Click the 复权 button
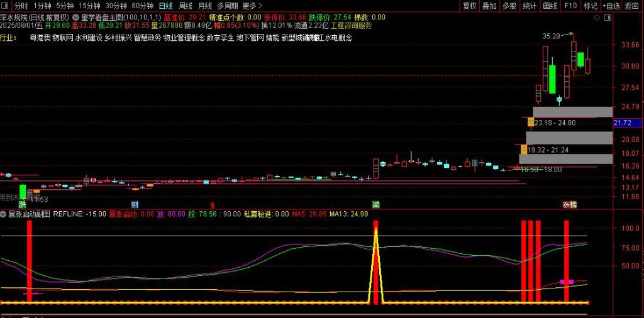This screenshot has width=644, height=318. [x=469, y=6]
